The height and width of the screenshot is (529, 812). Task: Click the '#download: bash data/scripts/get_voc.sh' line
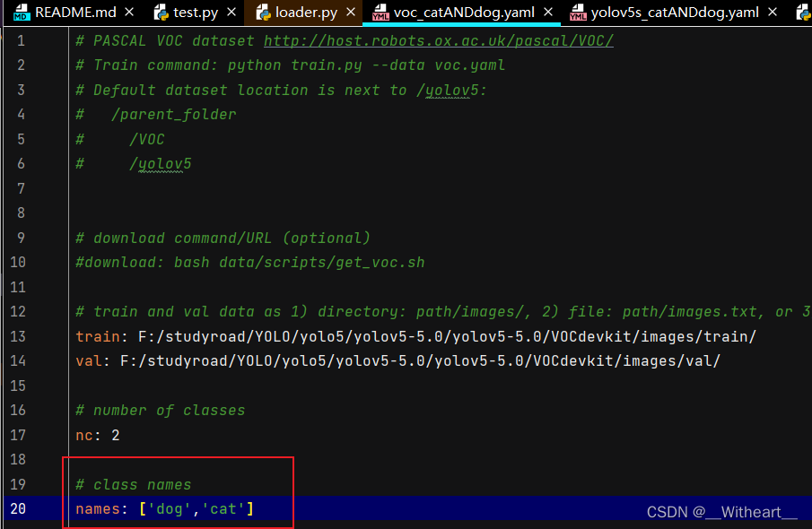click(x=250, y=263)
